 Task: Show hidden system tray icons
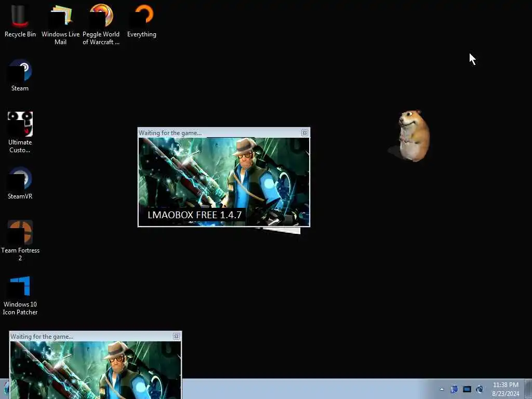pos(442,389)
